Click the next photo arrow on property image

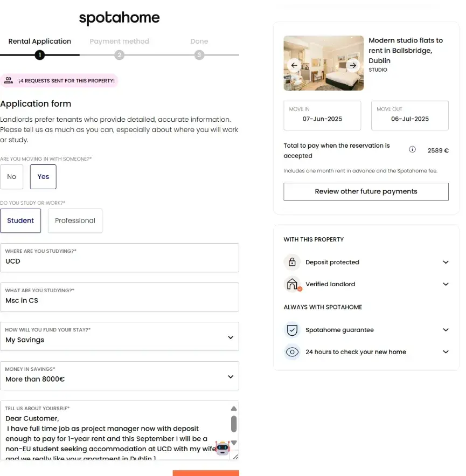tap(353, 66)
